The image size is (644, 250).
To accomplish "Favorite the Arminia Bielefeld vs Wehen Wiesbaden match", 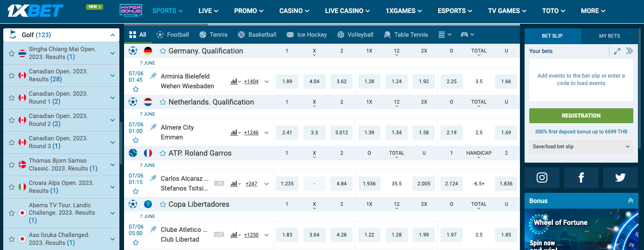I will tap(136, 89).
